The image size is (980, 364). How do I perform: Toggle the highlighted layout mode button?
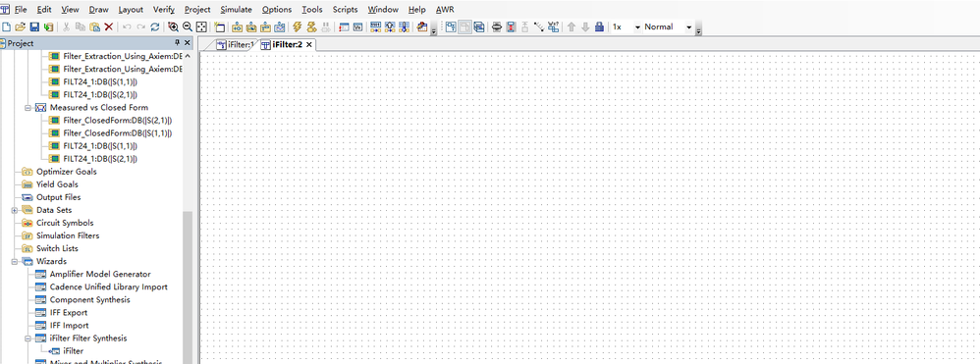point(465,26)
